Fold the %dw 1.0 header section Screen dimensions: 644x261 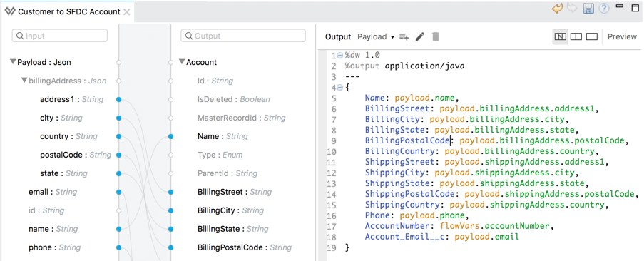(339, 56)
